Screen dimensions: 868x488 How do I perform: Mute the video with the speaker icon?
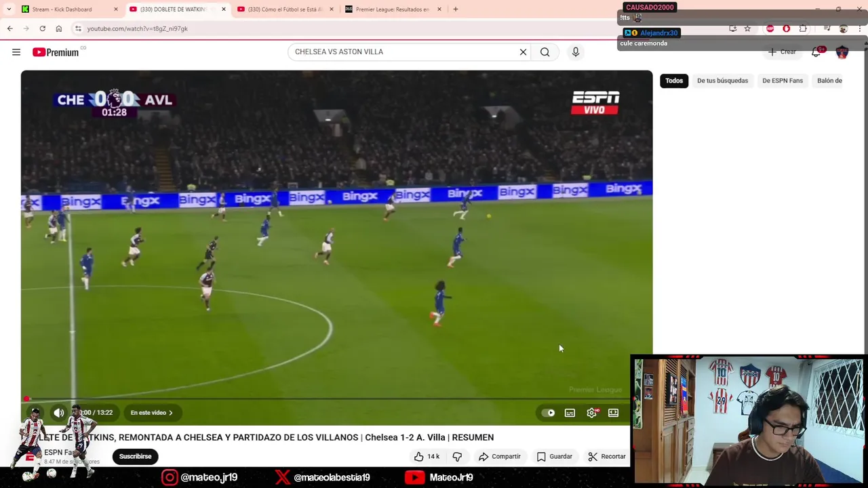59,413
